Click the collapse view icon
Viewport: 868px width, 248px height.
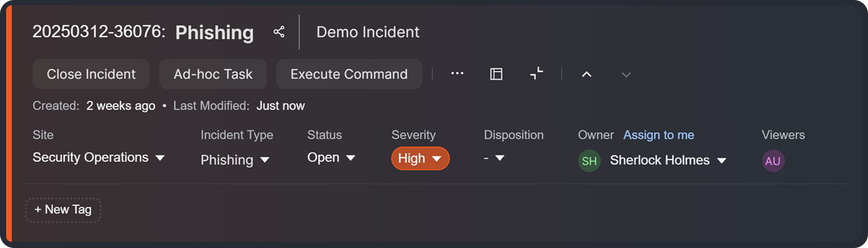(x=536, y=74)
